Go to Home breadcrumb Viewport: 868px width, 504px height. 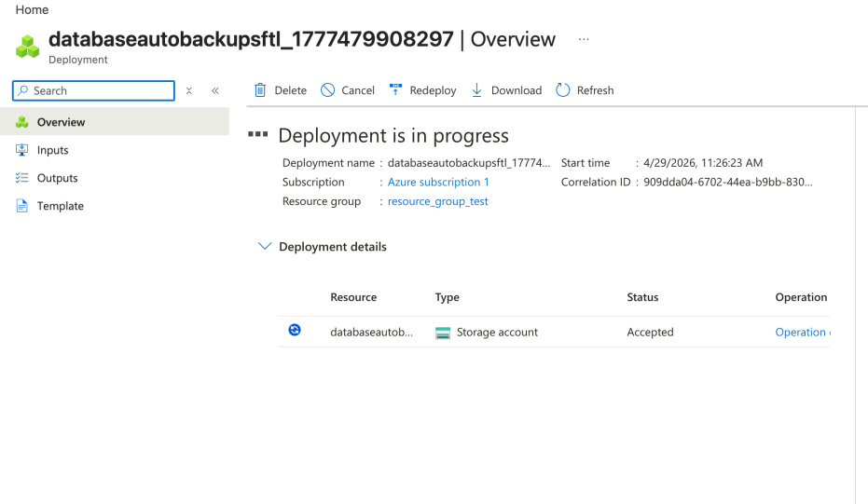pos(32,9)
